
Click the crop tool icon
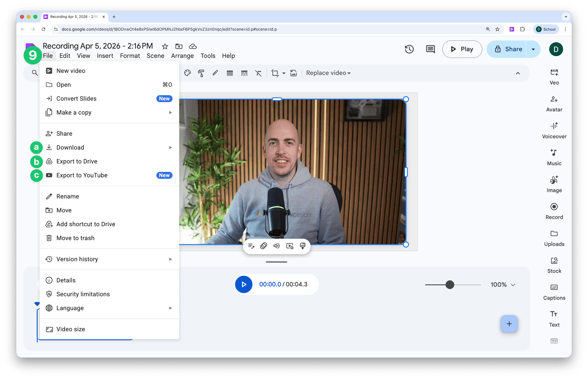[275, 73]
